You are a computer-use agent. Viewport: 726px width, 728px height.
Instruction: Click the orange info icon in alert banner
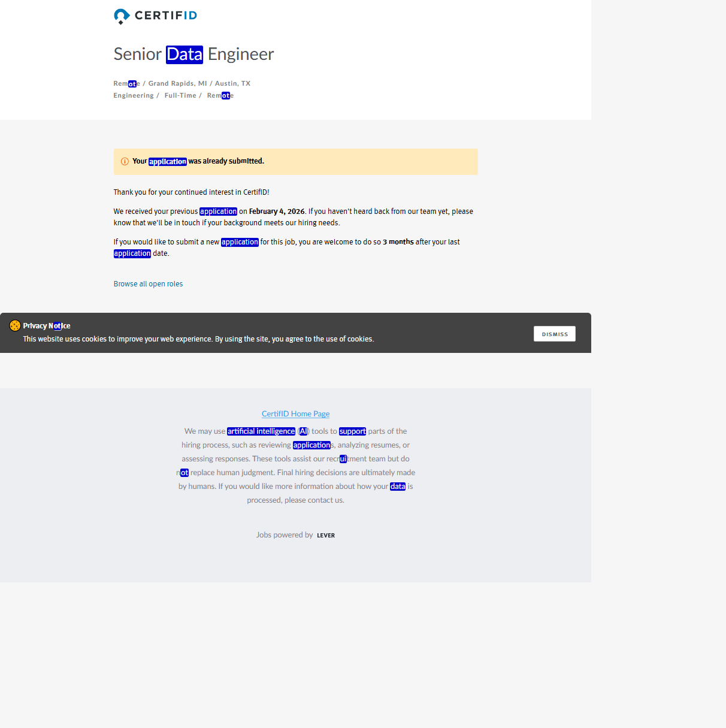tap(125, 162)
